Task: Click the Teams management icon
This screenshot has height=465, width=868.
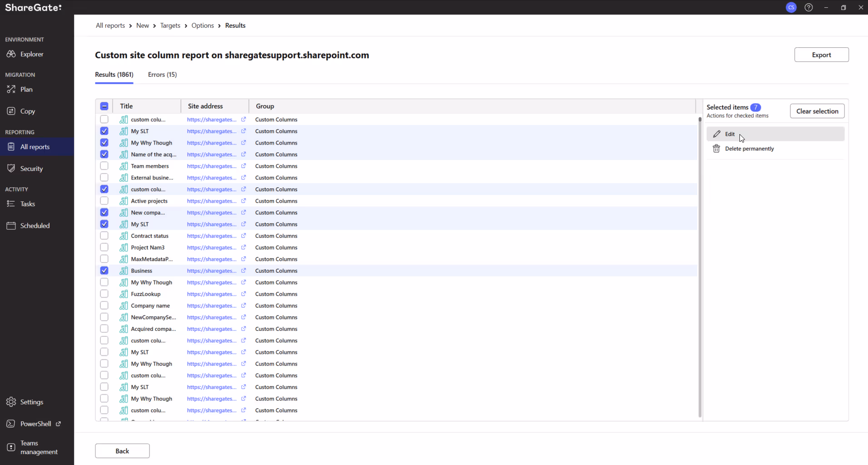Action: (11, 447)
